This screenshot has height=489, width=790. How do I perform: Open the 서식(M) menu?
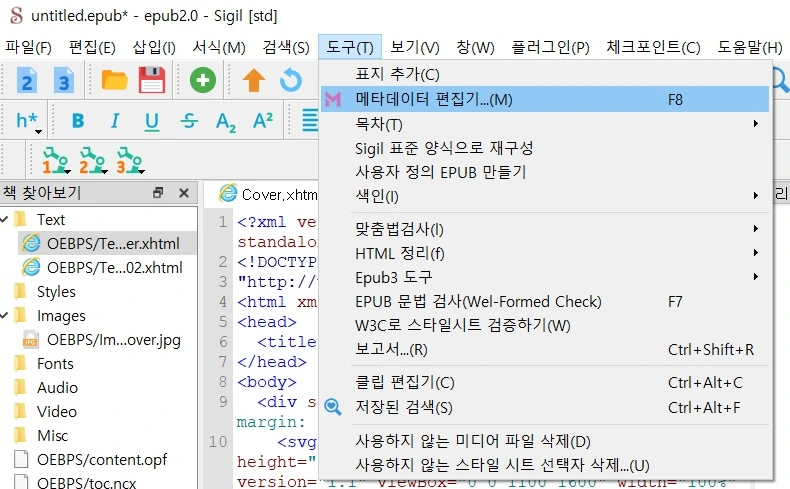[x=219, y=47]
